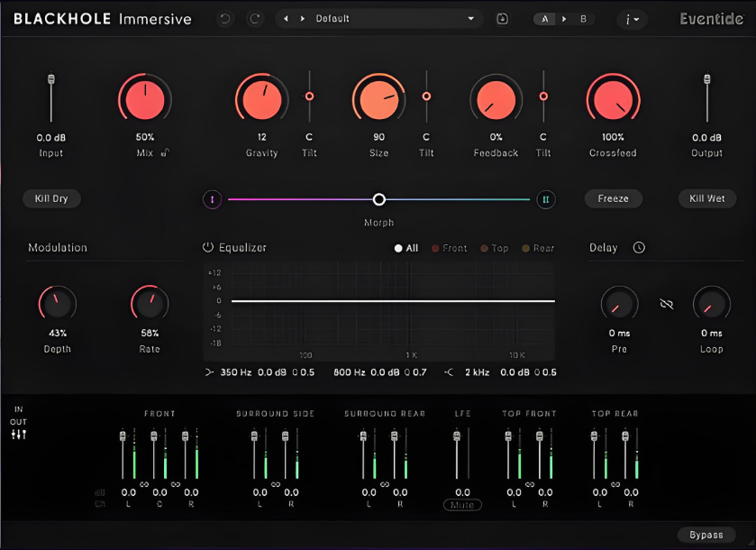Click the mixer faders icon
Screen dimensions: 756x550
click(x=19, y=435)
